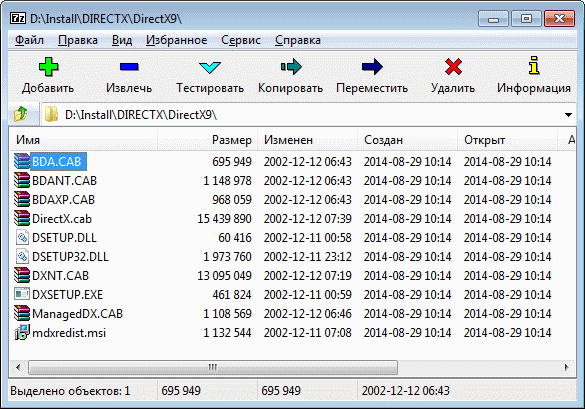The image size is (585, 409).
Task: Open the Правка menu
Action: coord(78,40)
